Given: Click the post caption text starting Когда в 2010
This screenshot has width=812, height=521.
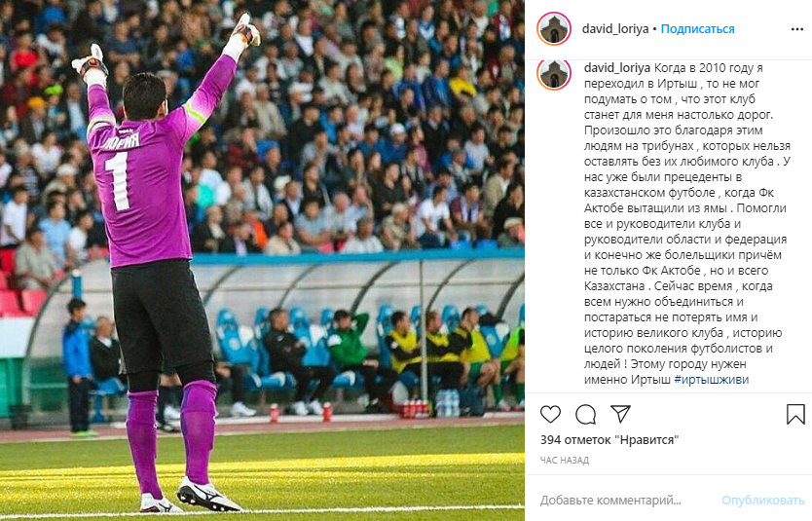Looking at the screenshot, I should [687, 224].
